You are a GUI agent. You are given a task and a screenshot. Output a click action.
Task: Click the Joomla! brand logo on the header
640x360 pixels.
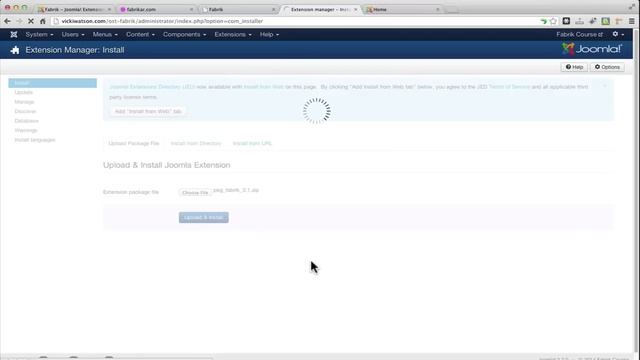pyautogui.click(x=592, y=49)
